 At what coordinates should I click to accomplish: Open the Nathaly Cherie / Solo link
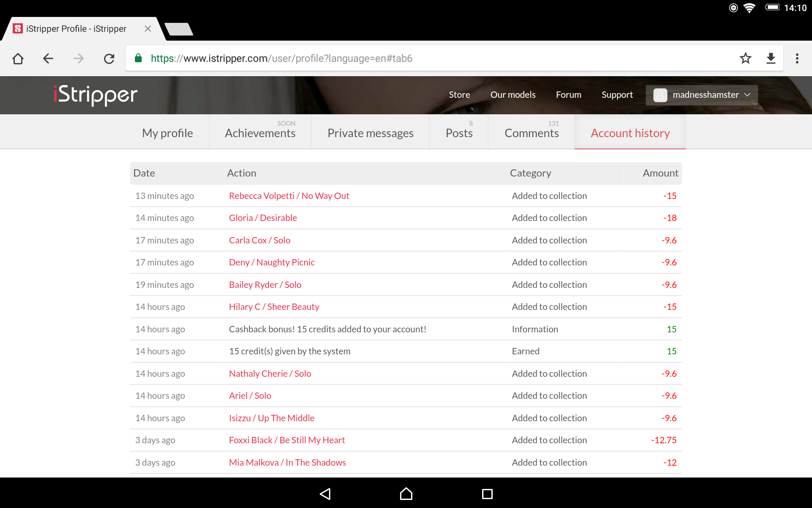pos(270,373)
